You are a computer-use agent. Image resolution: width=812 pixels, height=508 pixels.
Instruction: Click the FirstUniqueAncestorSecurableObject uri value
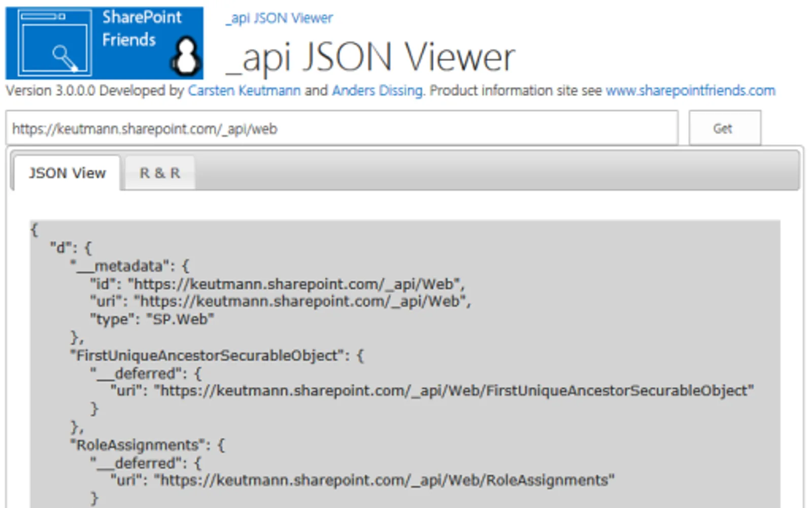(x=454, y=391)
